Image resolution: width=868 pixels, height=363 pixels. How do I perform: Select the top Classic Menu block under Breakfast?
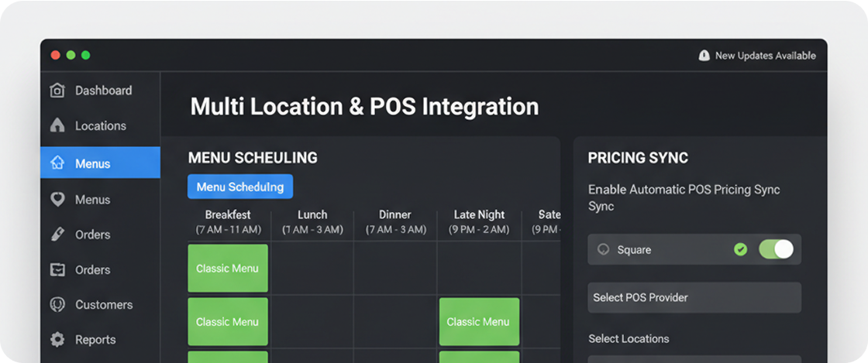point(228,269)
